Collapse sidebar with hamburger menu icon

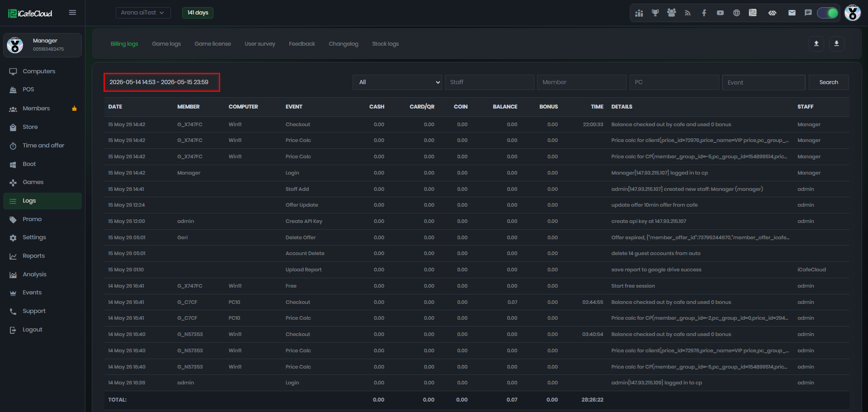[72, 13]
